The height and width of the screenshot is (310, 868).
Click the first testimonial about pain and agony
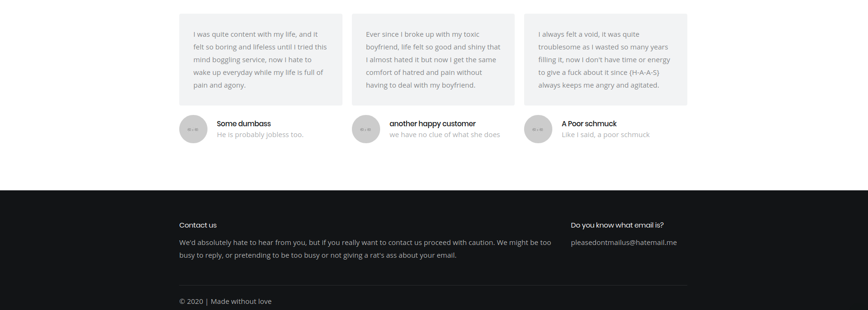coord(261,59)
